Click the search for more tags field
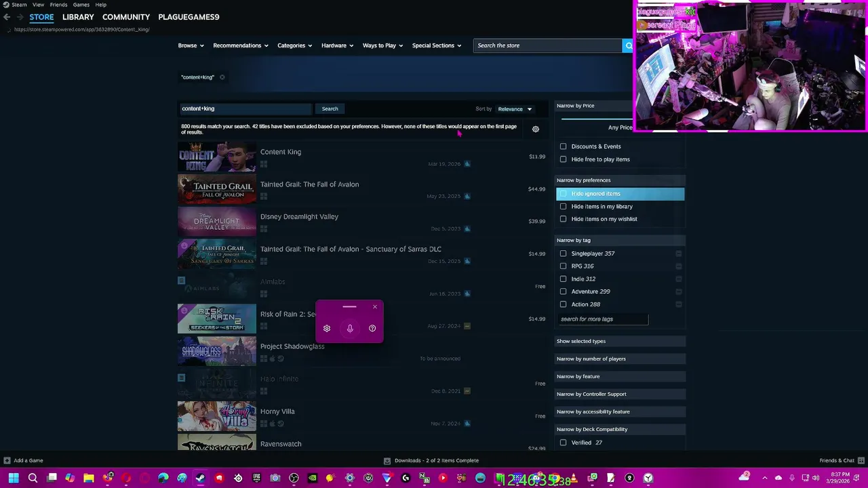Screen dimensions: 868x488 point(604,319)
